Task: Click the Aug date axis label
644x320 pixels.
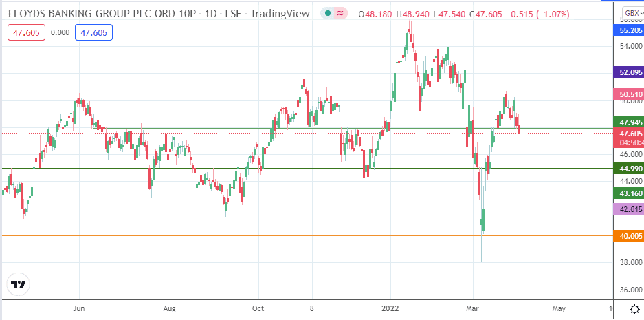Action: pyautogui.click(x=170, y=308)
